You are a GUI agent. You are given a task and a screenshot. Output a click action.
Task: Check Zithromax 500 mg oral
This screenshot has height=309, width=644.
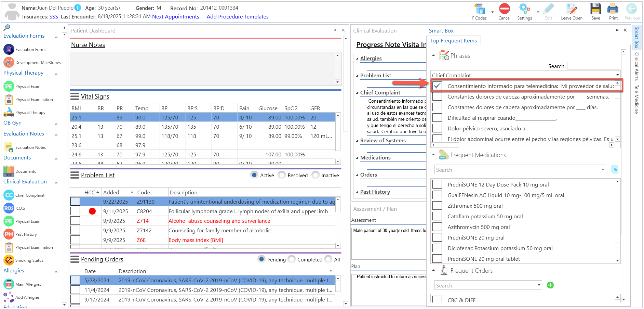tap(437, 206)
